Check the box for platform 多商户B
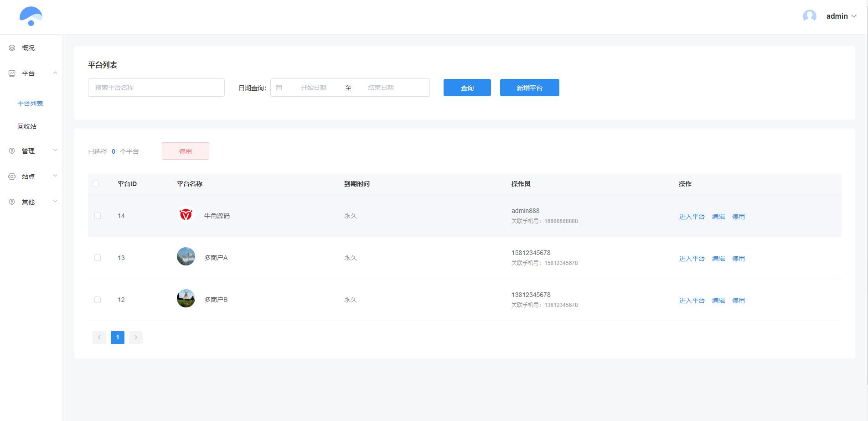 coord(98,300)
